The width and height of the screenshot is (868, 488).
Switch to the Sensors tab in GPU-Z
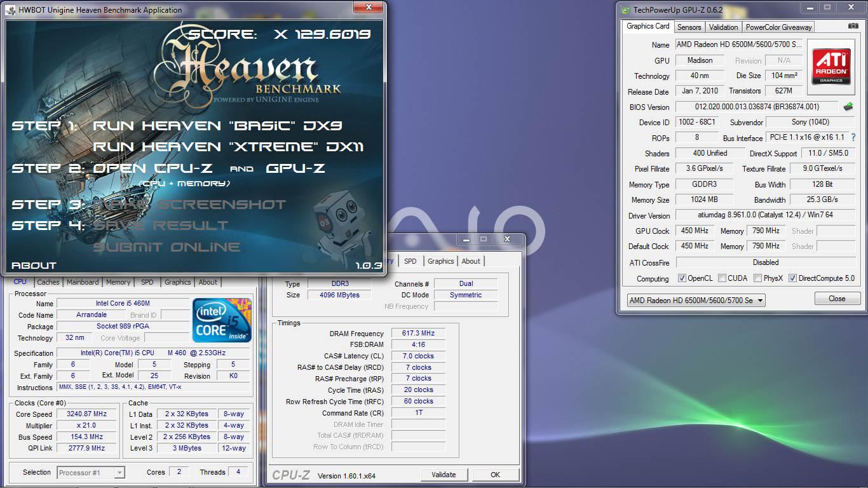[x=689, y=27]
